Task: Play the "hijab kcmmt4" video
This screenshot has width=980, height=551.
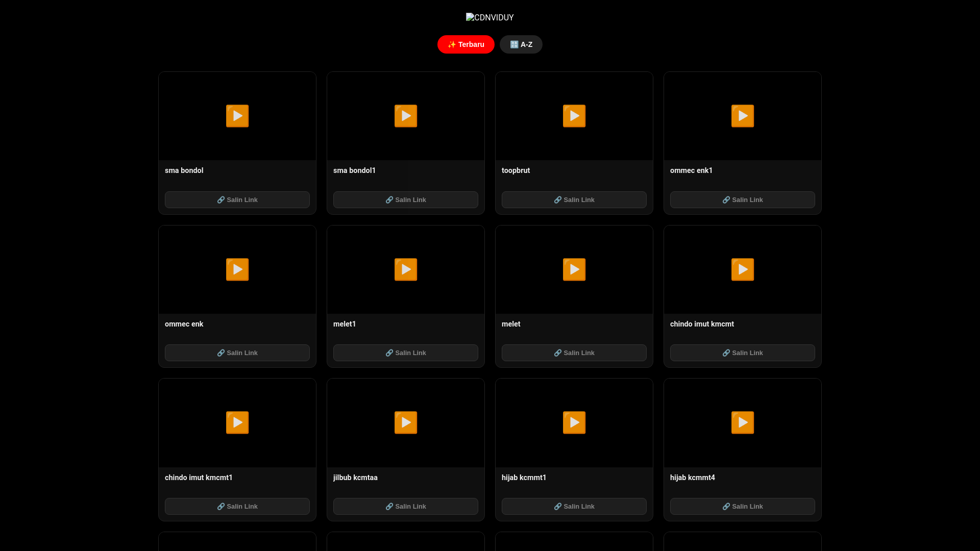Action: (x=743, y=422)
